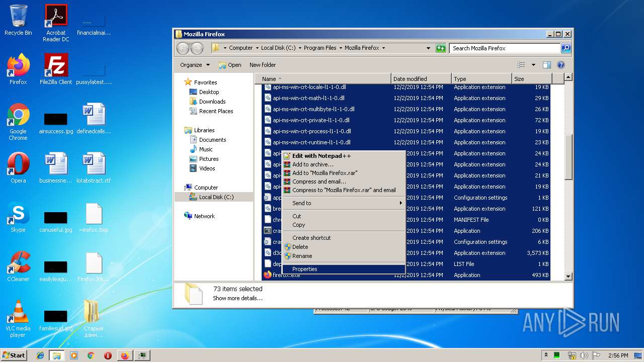Expand the Mozilla Firefox breadcrumb arrow
This screenshot has width=644, height=362.
click(383, 48)
